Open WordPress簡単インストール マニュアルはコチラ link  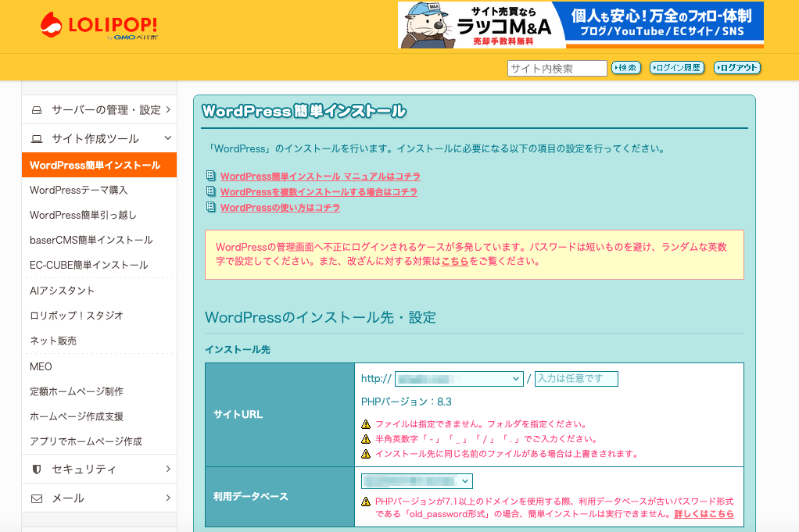pyautogui.click(x=320, y=176)
